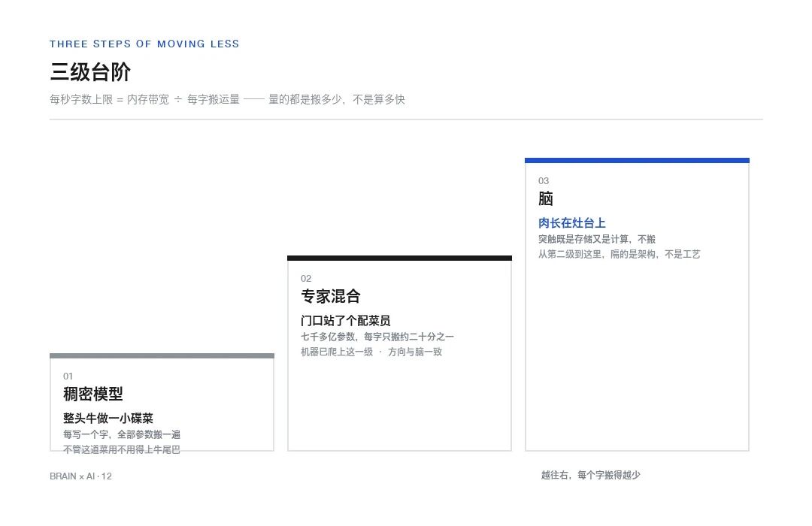Click the 门口站了个配菜员 subheading
The height and width of the screenshot is (526, 812).
[x=345, y=320]
